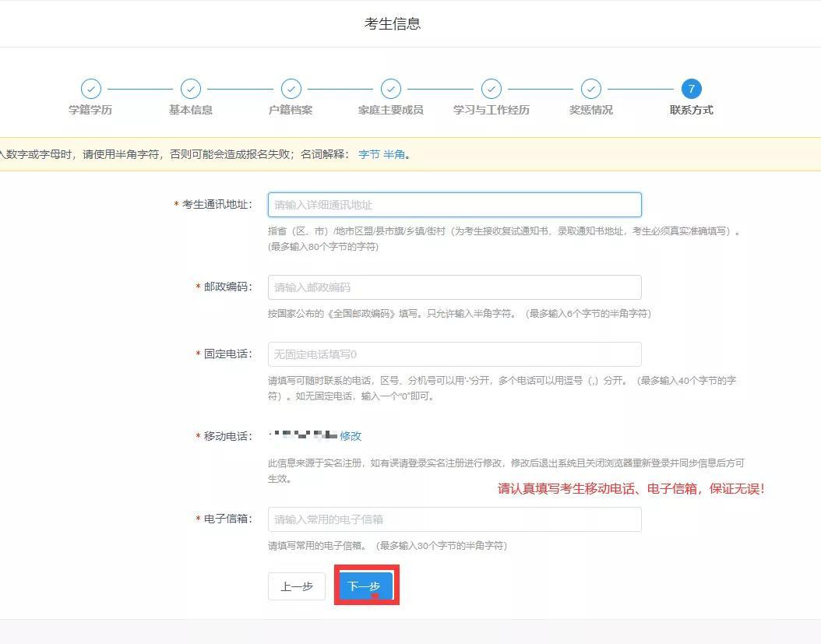
Task: Click the completed checkmark icon above 学籍学历
Action: pos(91,90)
